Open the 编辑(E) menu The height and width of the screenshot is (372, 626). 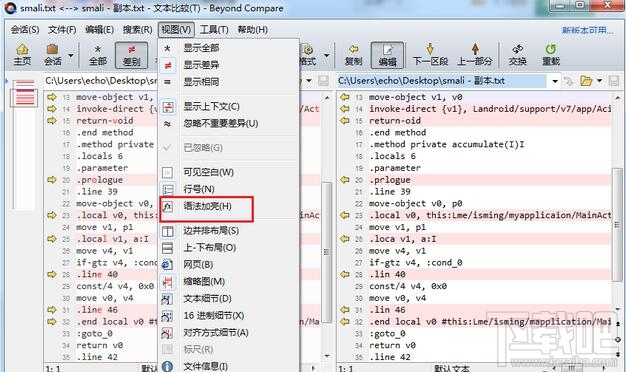(99, 30)
